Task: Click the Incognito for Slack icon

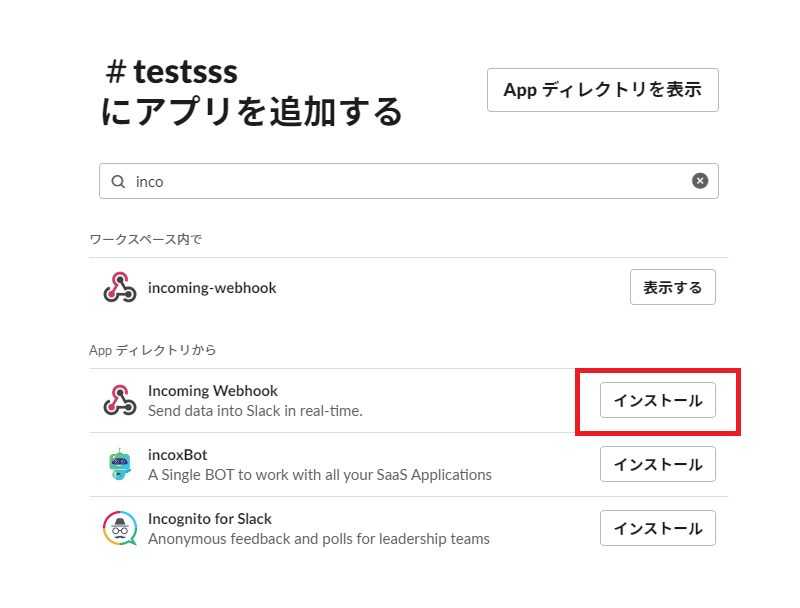Action: (x=120, y=528)
